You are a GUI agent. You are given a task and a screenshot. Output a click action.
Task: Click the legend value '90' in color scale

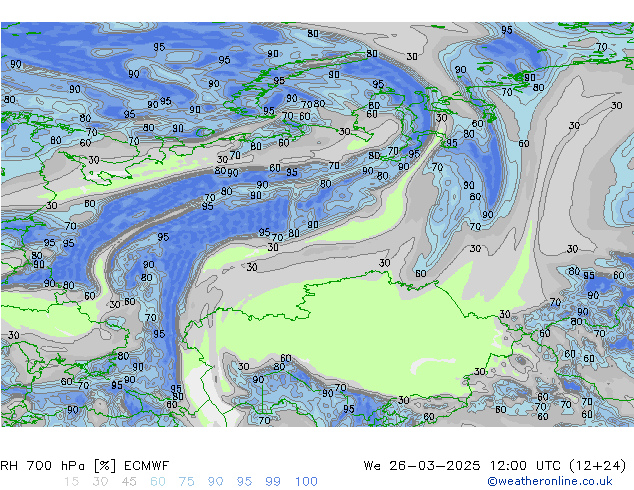point(215,482)
